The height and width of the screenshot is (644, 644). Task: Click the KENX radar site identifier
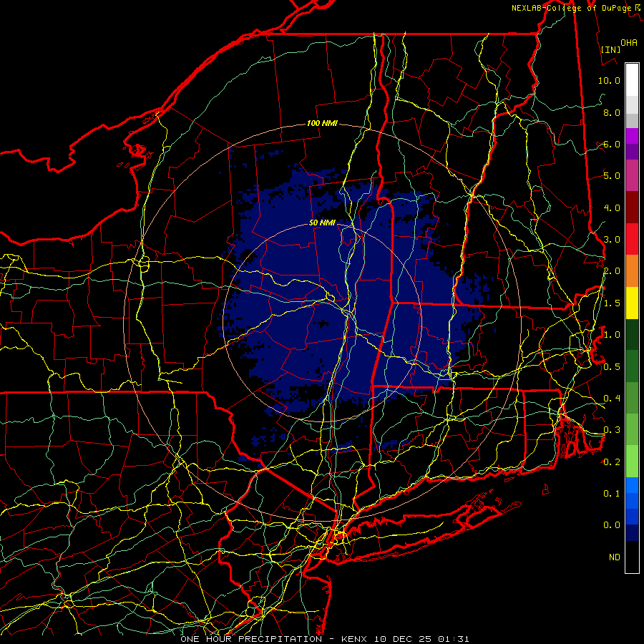click(355, 639)
